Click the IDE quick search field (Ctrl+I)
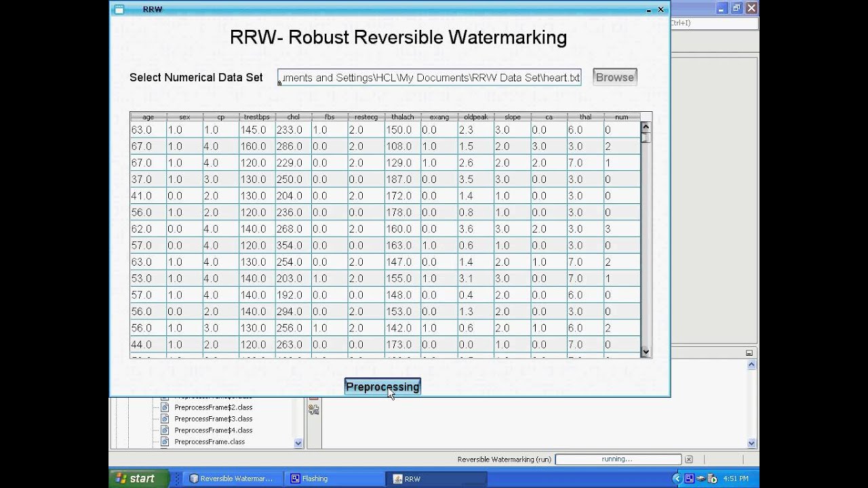868x488 pixels. pyautogui.click(x=713, y=23)
